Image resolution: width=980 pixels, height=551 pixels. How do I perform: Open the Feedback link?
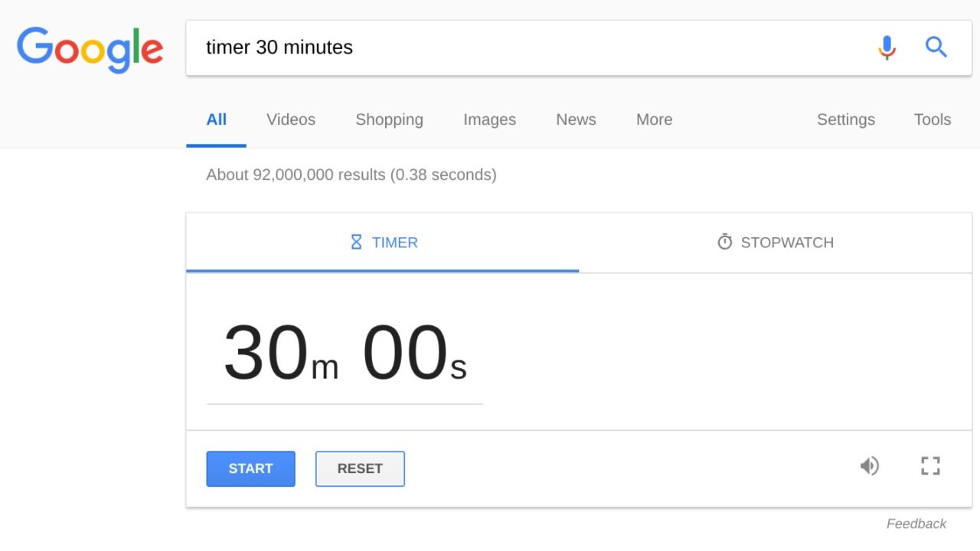tap(916, 523)
